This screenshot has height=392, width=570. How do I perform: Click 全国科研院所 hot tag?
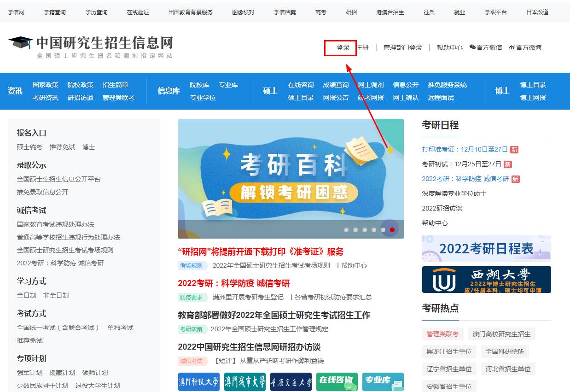tap(505, 351)
